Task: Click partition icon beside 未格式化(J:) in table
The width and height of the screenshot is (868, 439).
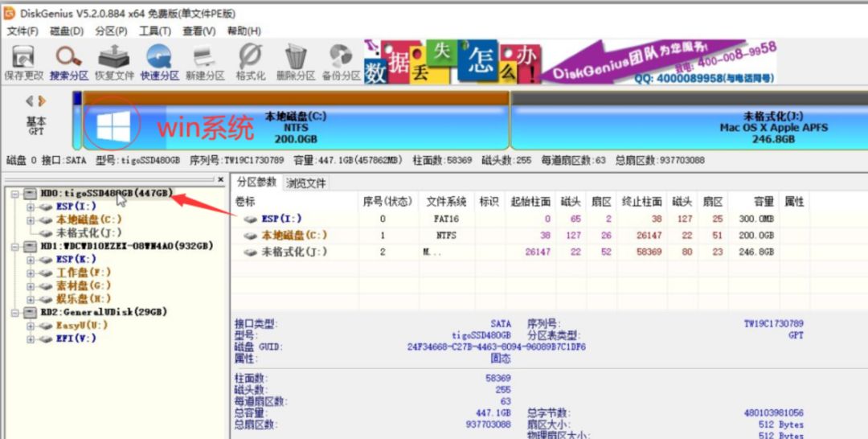Action: (251, 252)
